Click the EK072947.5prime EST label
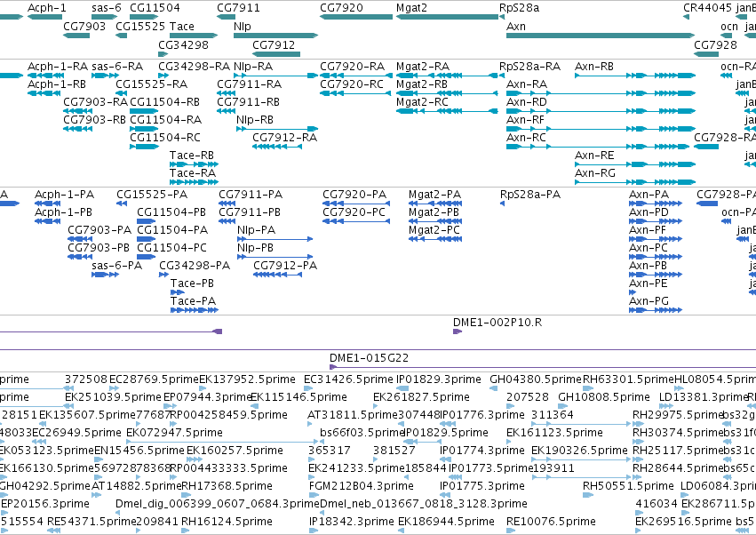Screen dimensions: 756x535 click(x=174, y=433)
